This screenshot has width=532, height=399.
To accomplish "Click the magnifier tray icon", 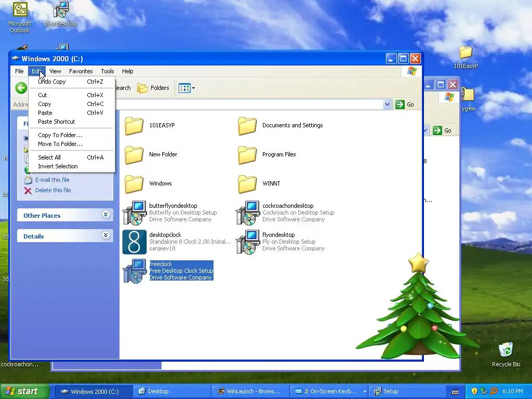I will click(x=494, y=392).
